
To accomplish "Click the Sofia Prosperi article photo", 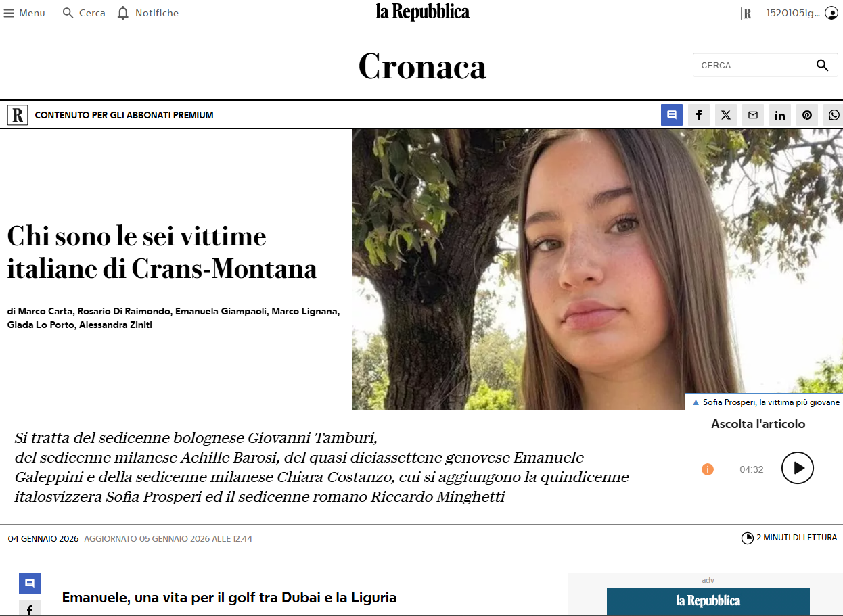I will click(x=597, y=269).
